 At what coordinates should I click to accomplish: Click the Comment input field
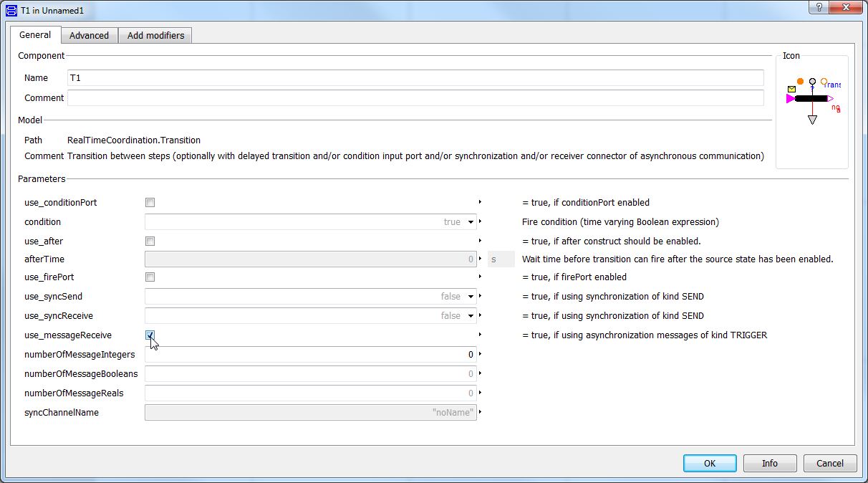(x=415, y=98)
